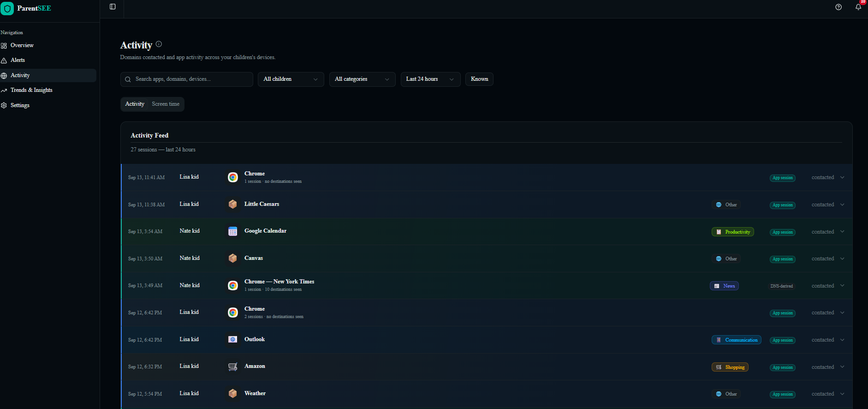Screen dimensions: 868x409
Task: Click the Little Caesars app icon
Action: (x=233, y=204)
